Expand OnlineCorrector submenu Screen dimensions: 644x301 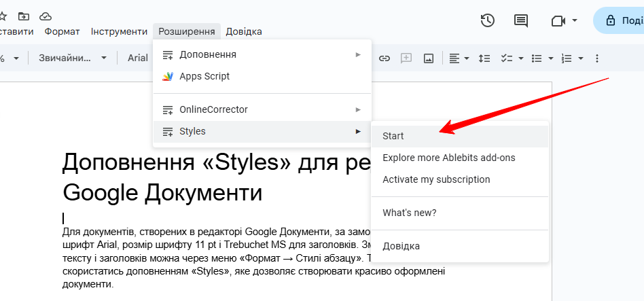point(262,109)
